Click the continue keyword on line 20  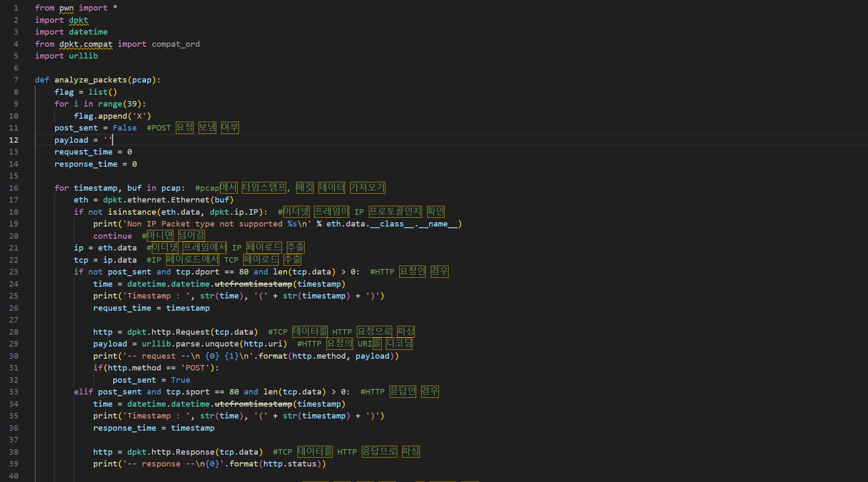pyautogui.click(x=112, y=236)
